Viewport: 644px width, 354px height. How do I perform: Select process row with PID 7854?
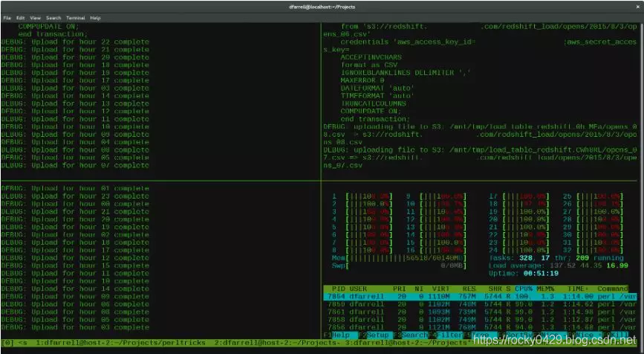click(x=480, y=297)
